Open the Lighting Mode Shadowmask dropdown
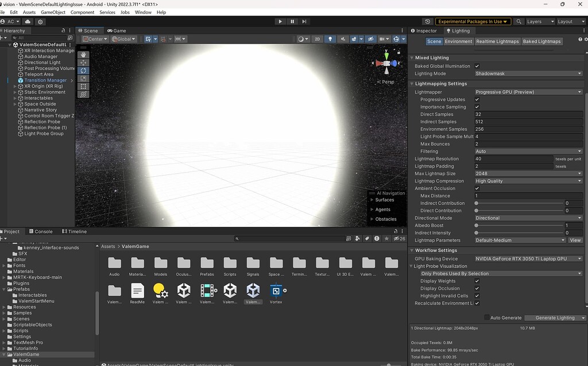 click(528, 73)
